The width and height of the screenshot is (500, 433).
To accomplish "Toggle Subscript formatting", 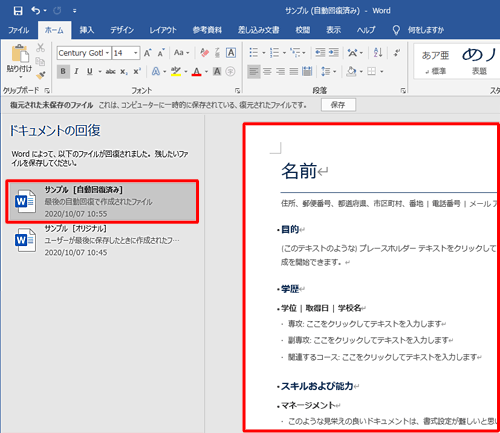I will [x=124, y=72].
